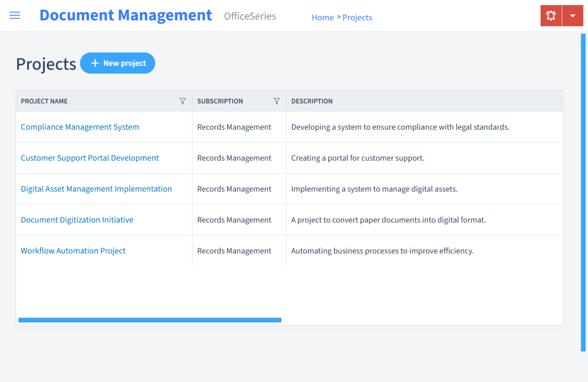Create a new project
588x382 pixels.
click(x=118, y=63)
